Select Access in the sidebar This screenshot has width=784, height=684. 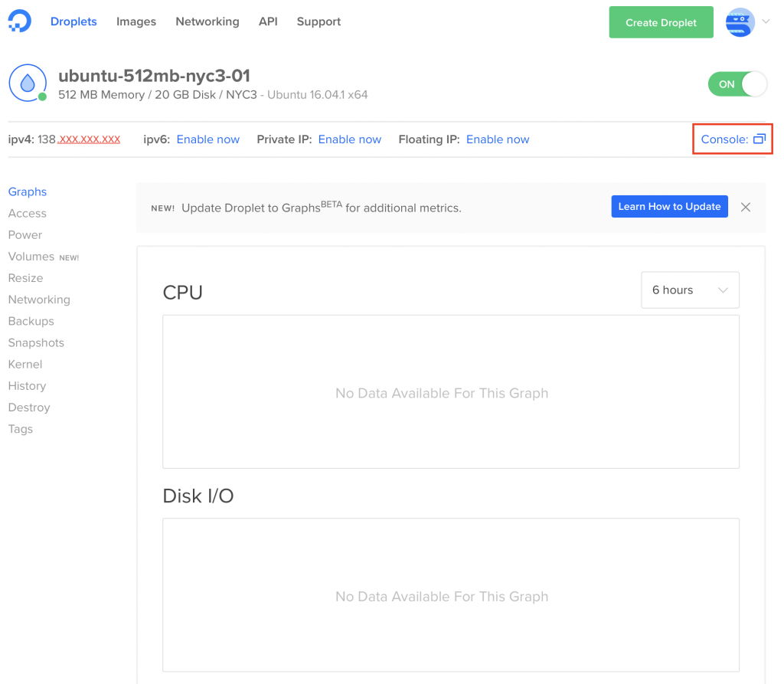(x=27, y=213)
